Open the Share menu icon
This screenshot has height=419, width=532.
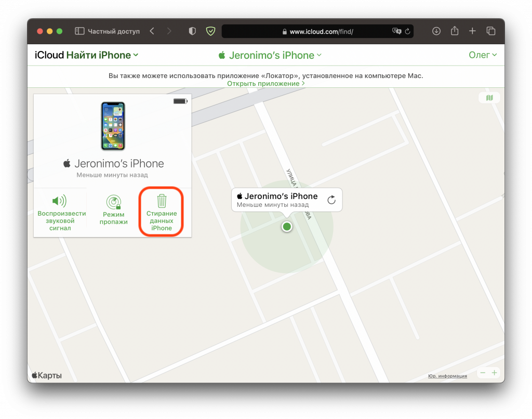tap(455, 31)
